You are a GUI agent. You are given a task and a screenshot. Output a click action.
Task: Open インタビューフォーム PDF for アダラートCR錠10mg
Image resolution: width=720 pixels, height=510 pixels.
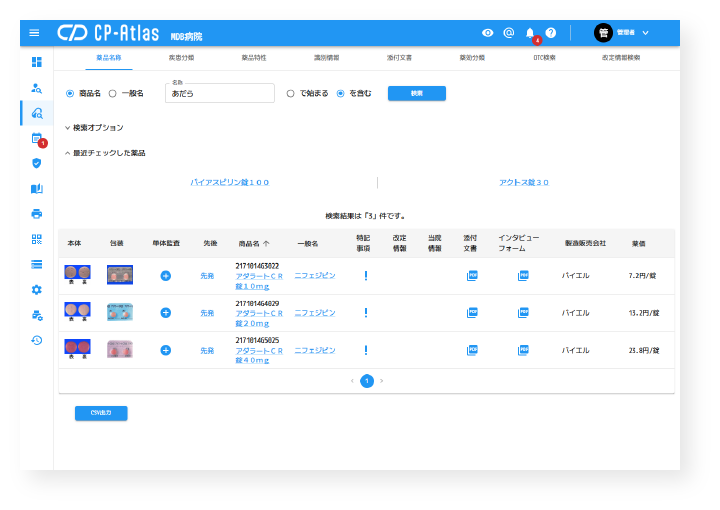point(523,276)
